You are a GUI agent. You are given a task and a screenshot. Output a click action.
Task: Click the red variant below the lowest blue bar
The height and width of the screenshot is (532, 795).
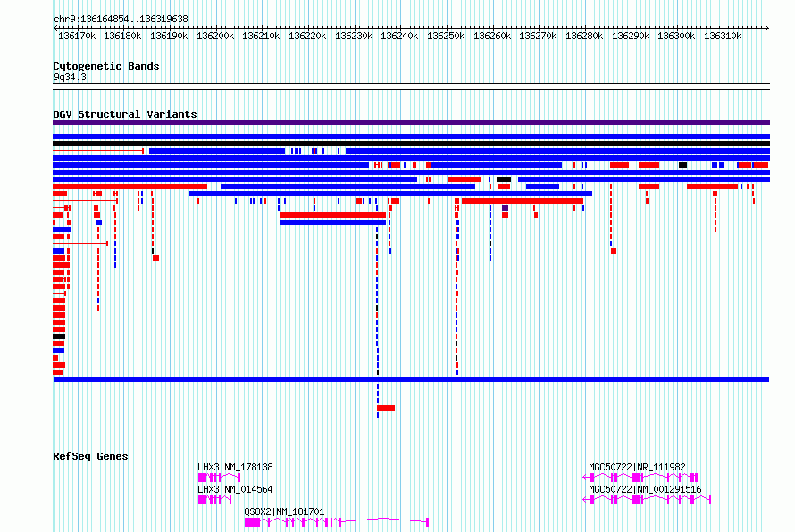386,408
